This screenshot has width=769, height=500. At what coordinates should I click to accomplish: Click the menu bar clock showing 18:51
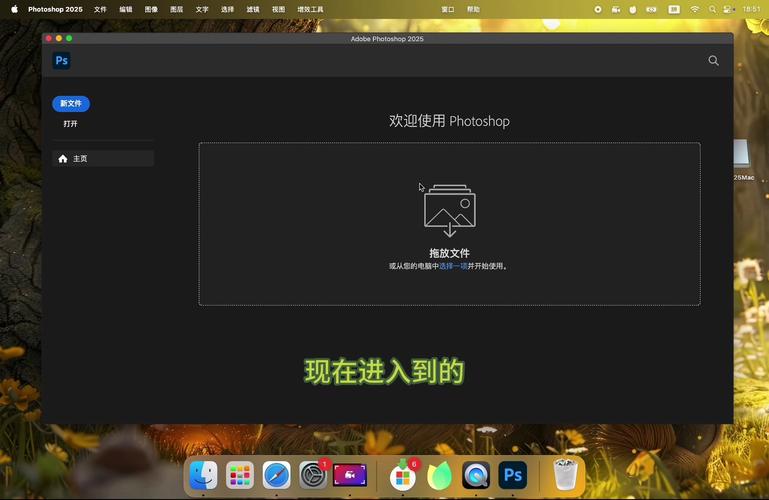coord(751,9)
